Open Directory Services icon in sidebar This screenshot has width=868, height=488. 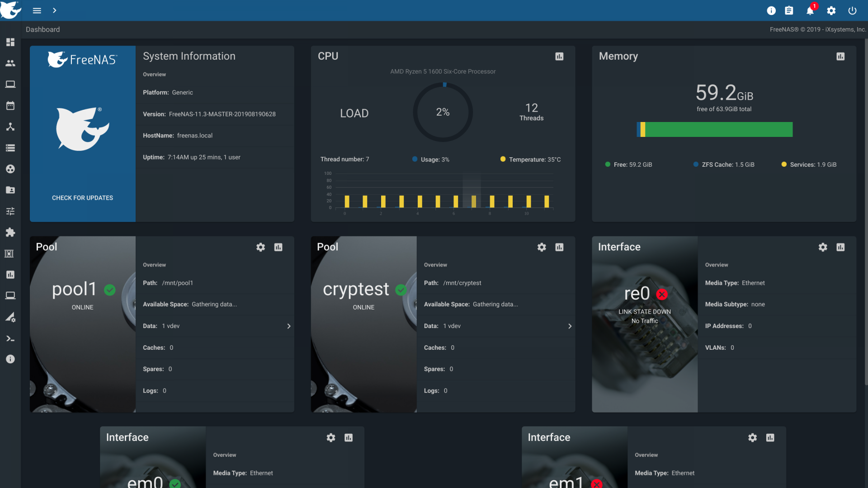(10, 169)
